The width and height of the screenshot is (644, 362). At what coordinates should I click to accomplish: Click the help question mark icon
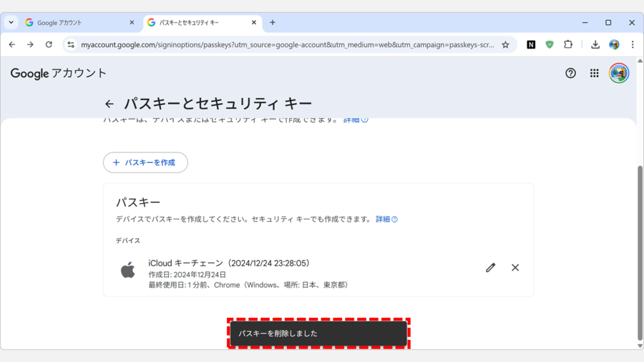(x=570, y=74)
